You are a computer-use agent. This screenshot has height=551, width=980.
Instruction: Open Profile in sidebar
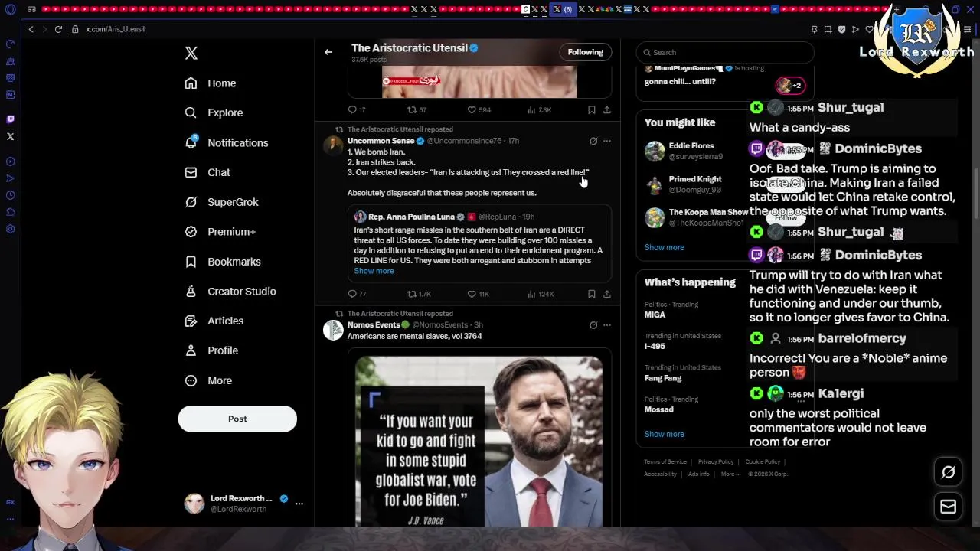click(x=211, y=350)
